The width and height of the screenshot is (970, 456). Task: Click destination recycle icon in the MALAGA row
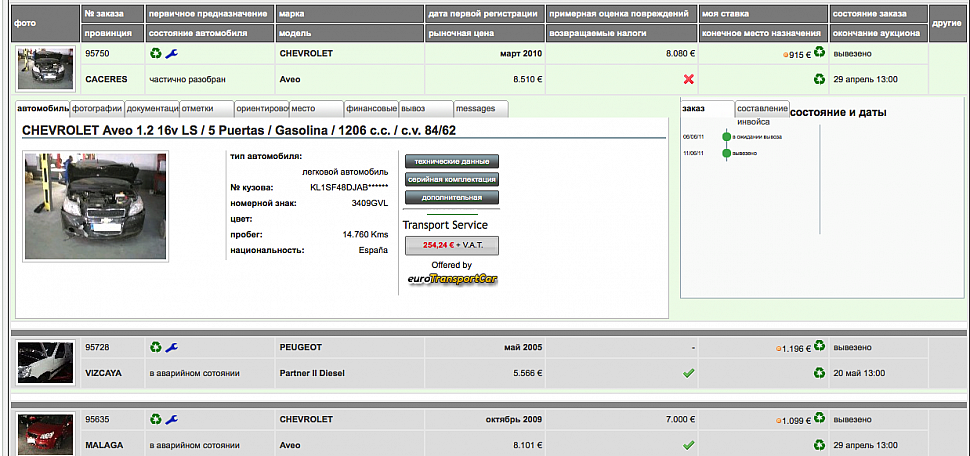click(x=820, y=445)
